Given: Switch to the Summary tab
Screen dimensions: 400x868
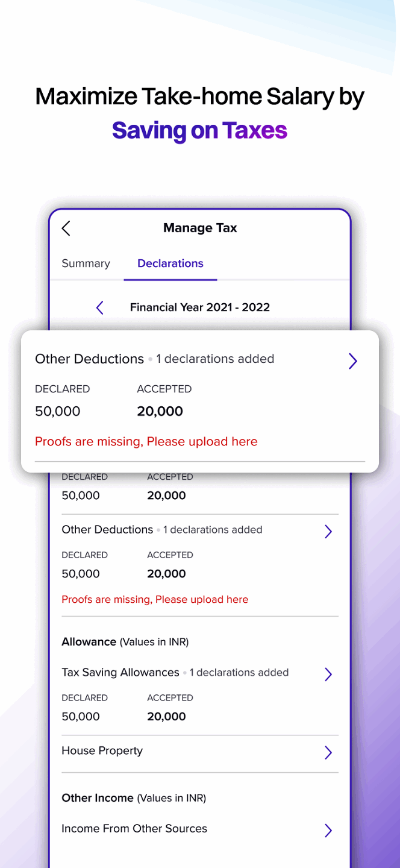Looking at the screenshot, I should pos(86,263).
